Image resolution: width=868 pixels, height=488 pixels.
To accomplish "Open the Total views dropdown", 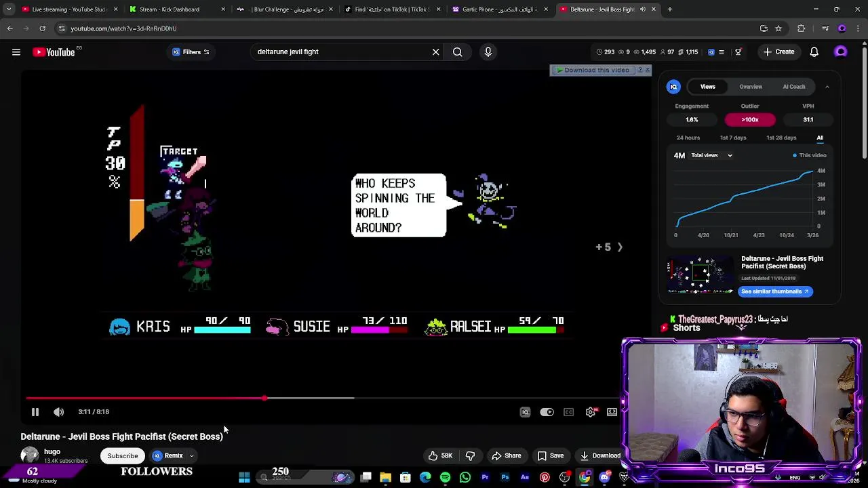I will [711, 155].
